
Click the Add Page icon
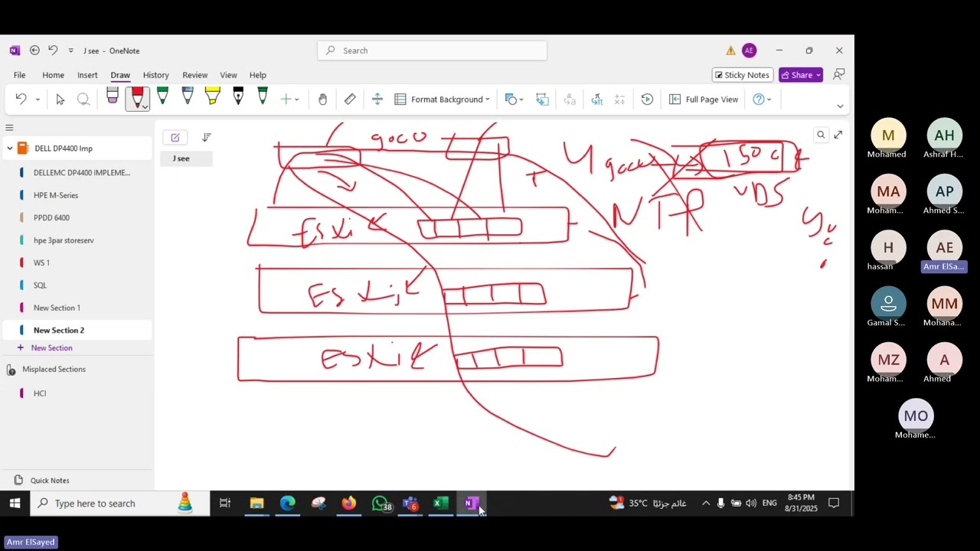[x=175, y=138]
